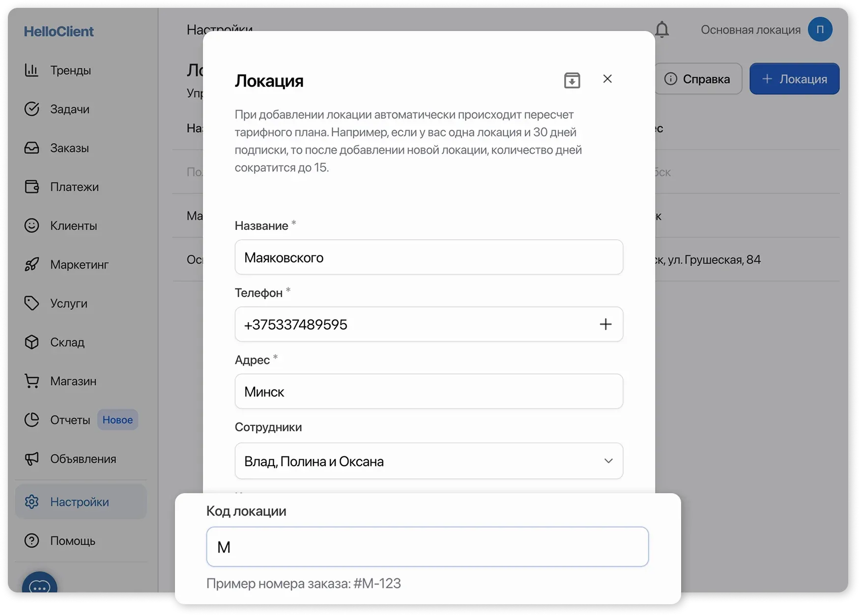The width and height of the screenshot is (860, 616).
Task: Open the Основная локация selector
Action: (750, 30)
